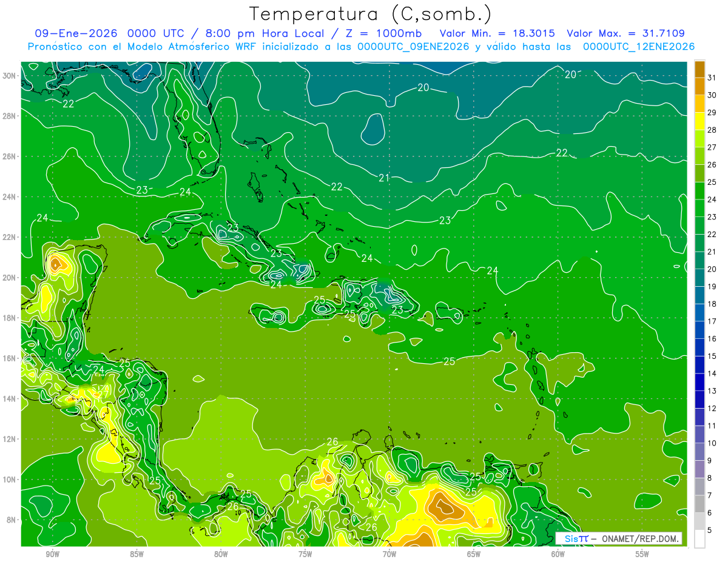Click the longitude axis label 90W
Image resolution: width=728 pixels, height=562 pixels.
click(x=53, y=554)
